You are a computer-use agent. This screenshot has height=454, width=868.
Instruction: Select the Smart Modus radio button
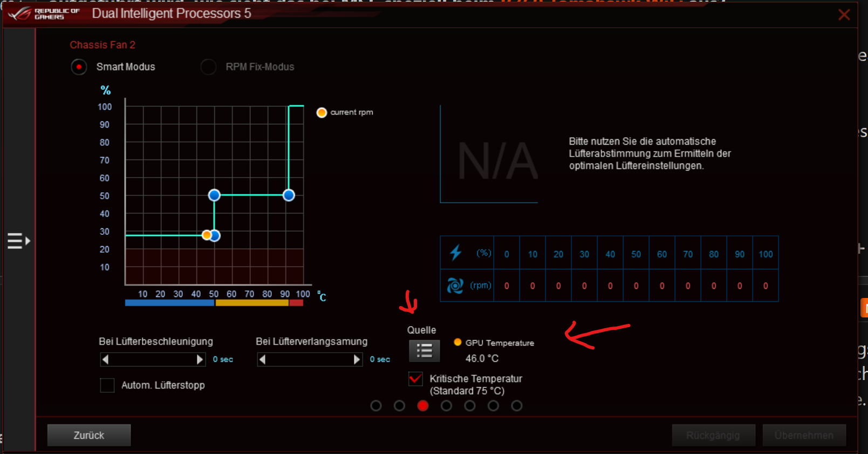pyautogui.click(x=79, y=67)
